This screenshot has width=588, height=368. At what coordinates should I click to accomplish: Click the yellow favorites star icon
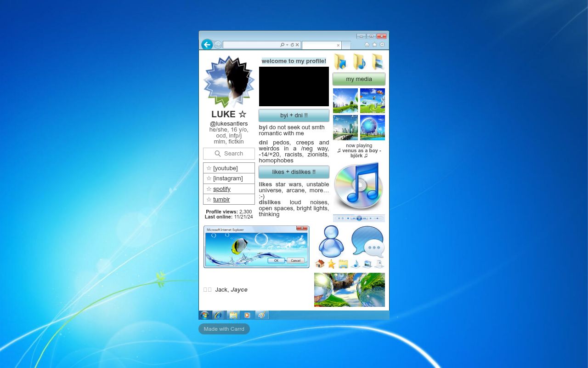tap(331, 264)
